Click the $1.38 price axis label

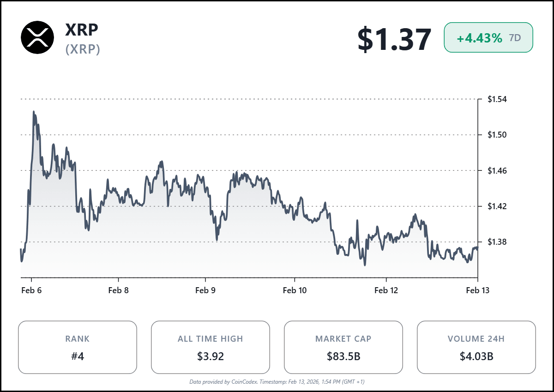tap(497, 242)
